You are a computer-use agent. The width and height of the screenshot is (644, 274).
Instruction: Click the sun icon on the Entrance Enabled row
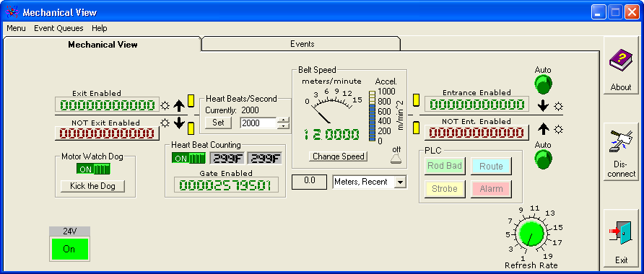click(558, 106)
